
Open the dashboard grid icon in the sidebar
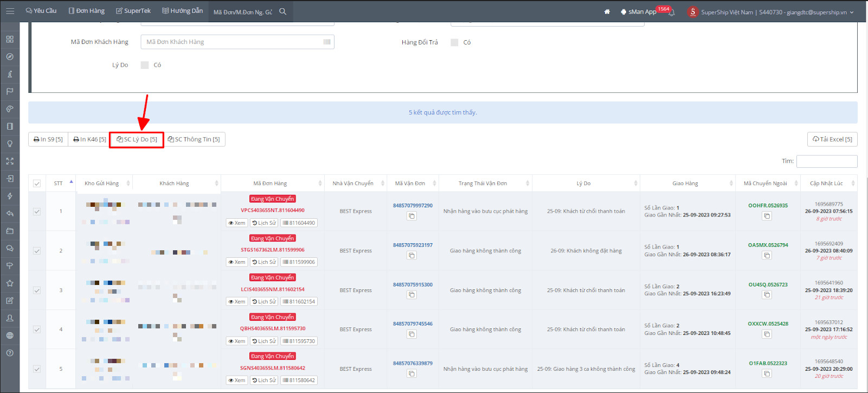tap(10, 39)
